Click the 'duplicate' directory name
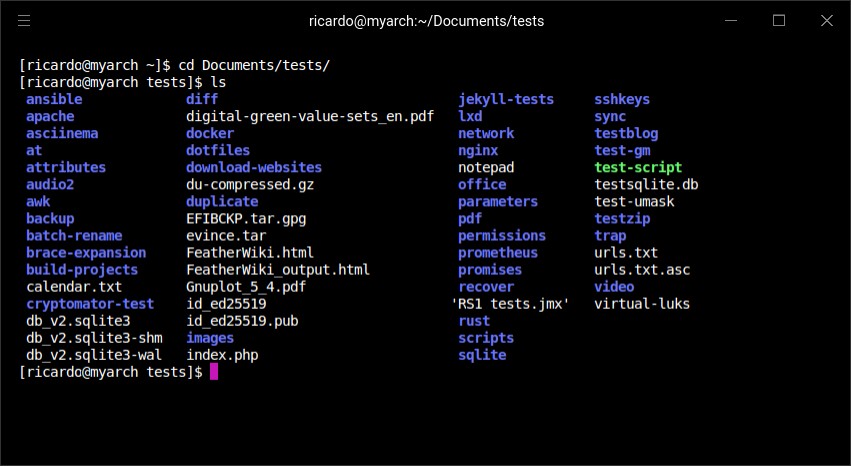This screenshot has height=466, width=851. 222,201
